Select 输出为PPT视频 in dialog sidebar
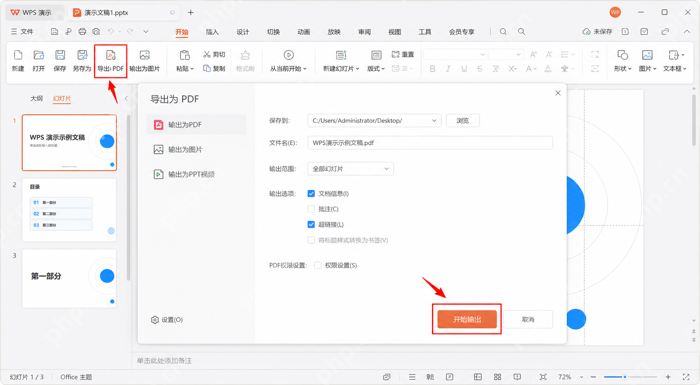Screen dimensions: 700x385 [196, 174]
